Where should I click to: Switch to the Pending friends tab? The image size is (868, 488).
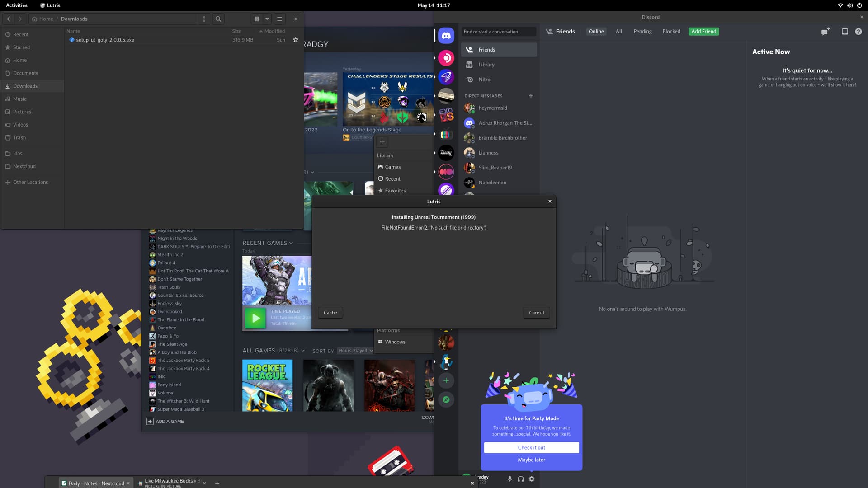(x=642, y=31)
